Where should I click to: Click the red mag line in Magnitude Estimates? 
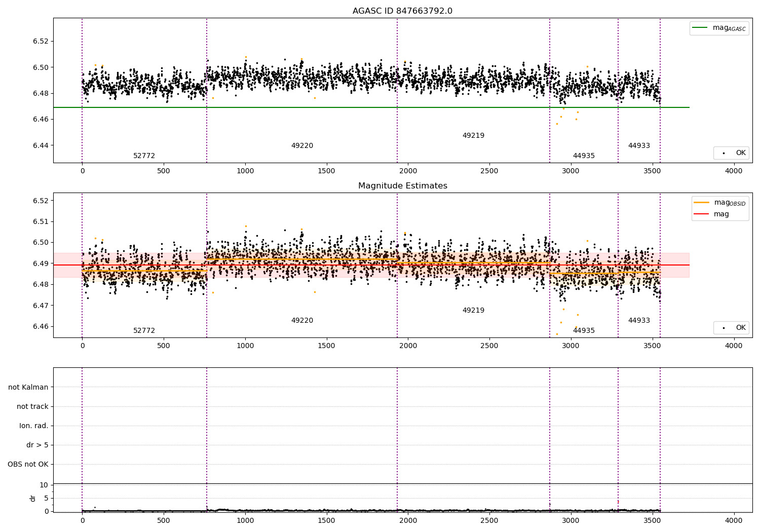pos(371,265)
